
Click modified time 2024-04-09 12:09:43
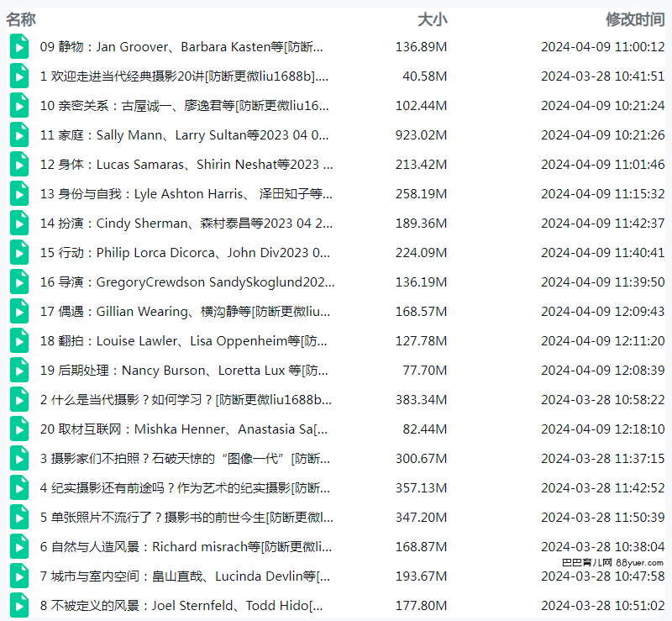click(603, 312)
